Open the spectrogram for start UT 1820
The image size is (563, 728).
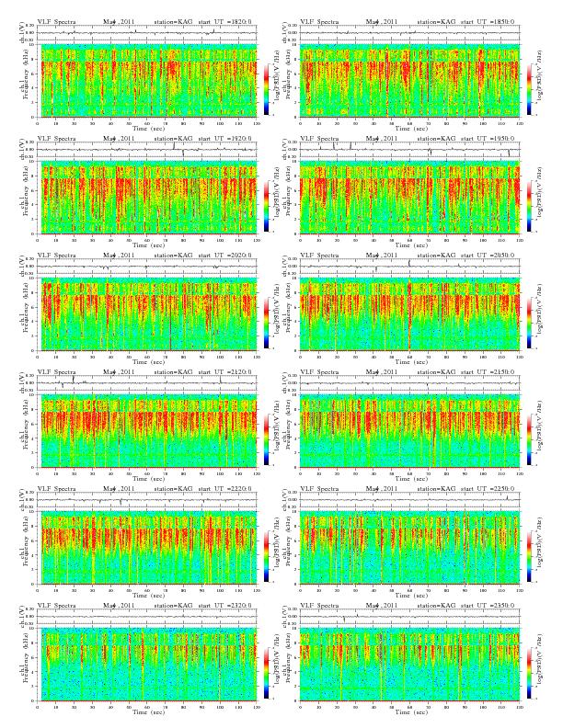pos(149,80)
